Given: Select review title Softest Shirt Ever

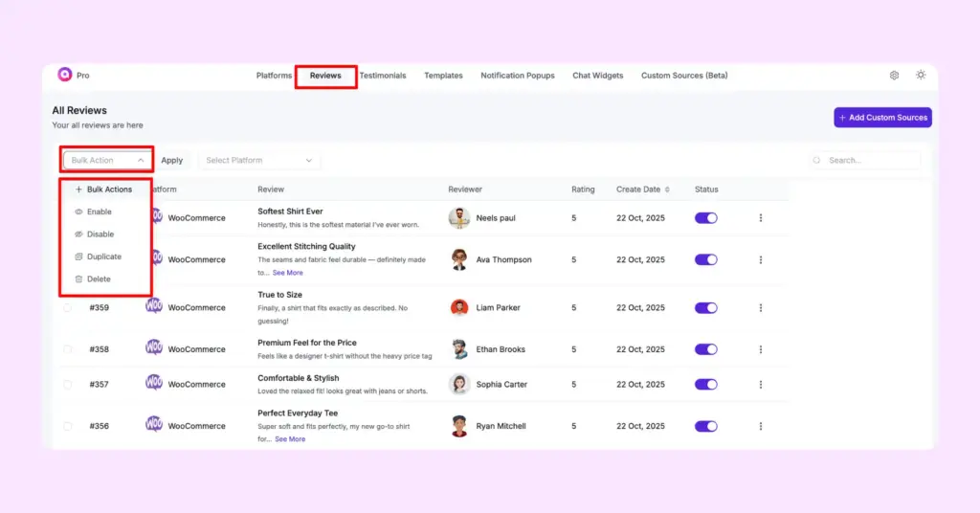Looking at the screenshot, I should [290, 212].
